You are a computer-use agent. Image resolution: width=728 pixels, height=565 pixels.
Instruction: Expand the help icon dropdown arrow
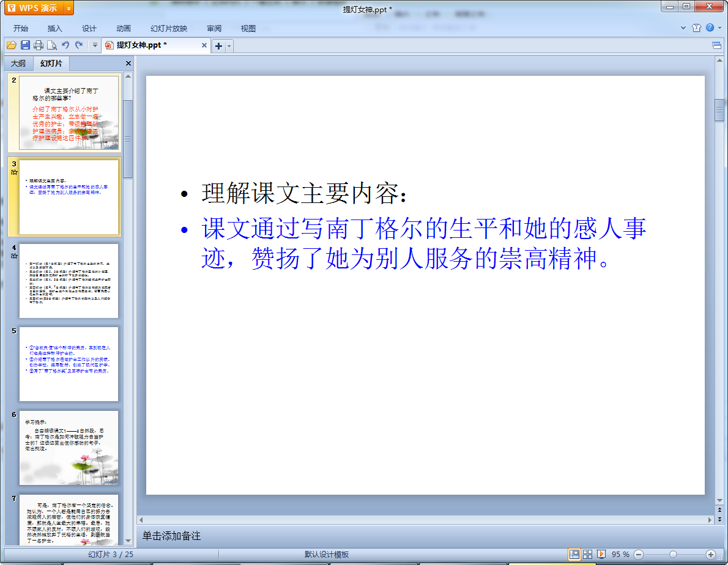click(x=720, y=28)
